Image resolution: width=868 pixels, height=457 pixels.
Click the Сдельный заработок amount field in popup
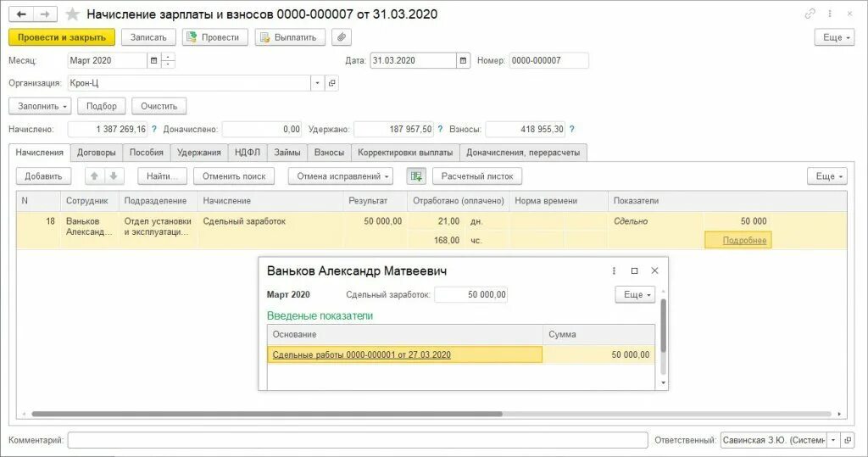(x=471, y=295)
